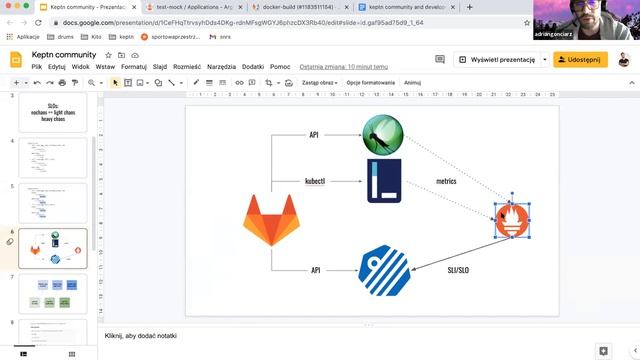The height and width of the screenshot is (360, 640).
Task: Open a new browser tab
Action: click(469, 7)
